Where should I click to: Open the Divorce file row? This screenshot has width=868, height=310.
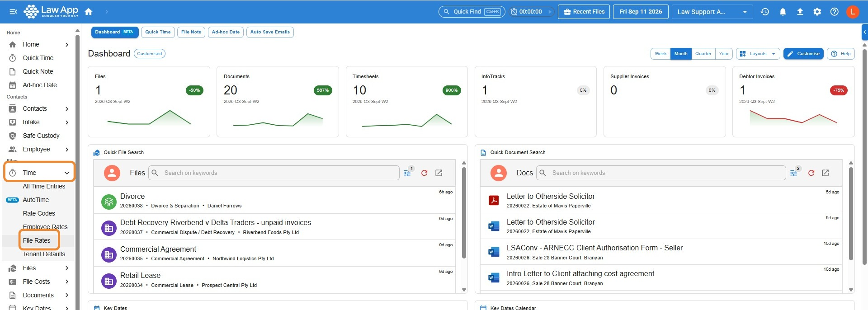point(275,200)
